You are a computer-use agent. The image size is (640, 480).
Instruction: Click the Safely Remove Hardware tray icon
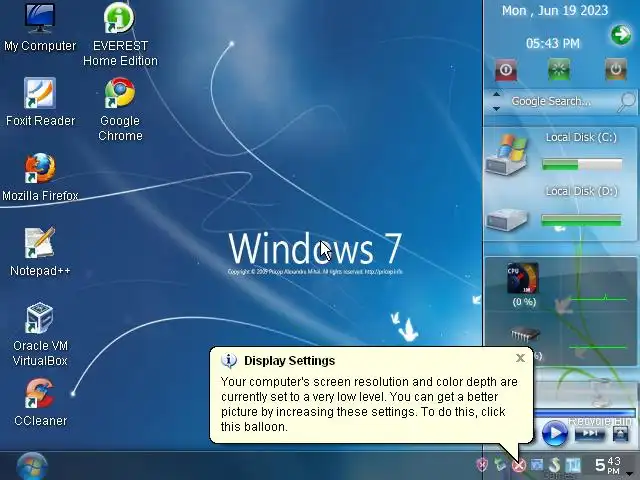pyautogui.click(x=500, y=464)
